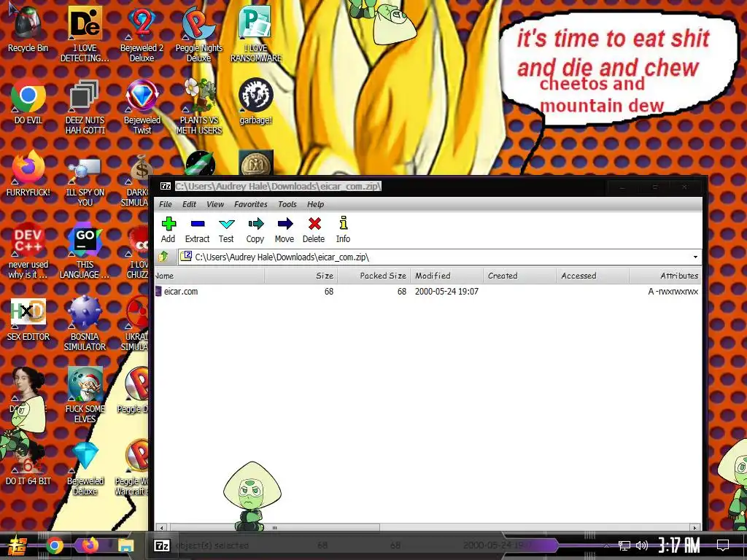747x560 pixels.
Task: Open Chrome from the taskbar
Action: tap(54, 545)
